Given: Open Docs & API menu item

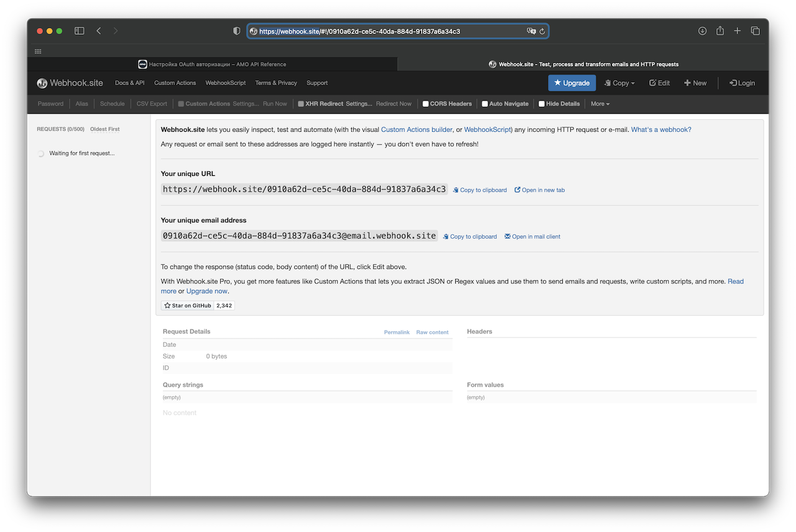Looking at the screenshot, I should pos(129,83).
